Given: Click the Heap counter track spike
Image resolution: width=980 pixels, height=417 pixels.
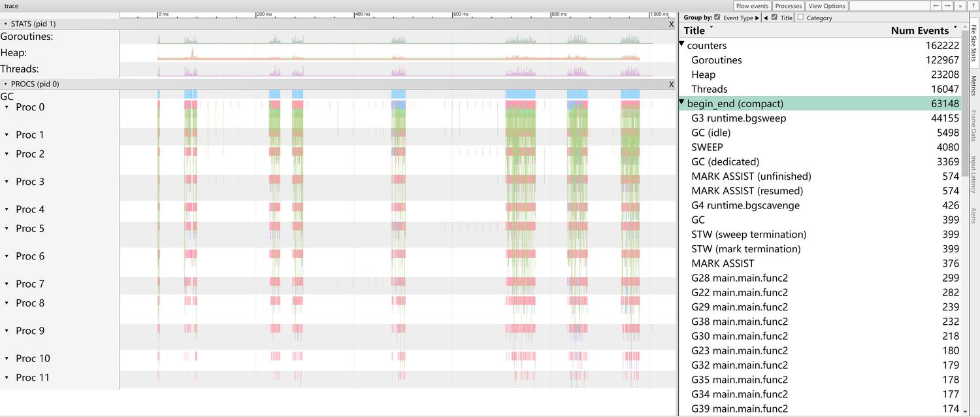Looking at the screenshot, I should tap(192, 52).
